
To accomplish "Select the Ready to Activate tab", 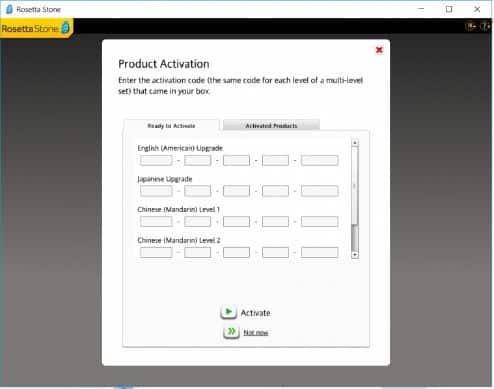I will pos(171,126).
